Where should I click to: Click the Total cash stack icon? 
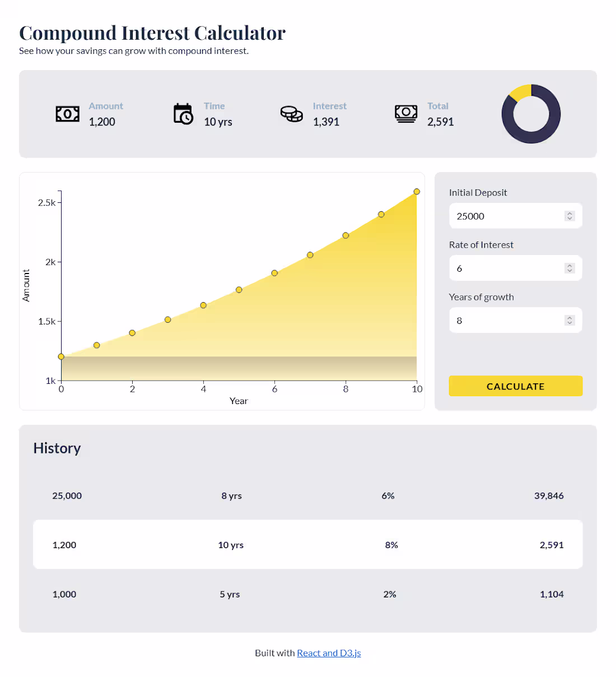tap(406, 114)
